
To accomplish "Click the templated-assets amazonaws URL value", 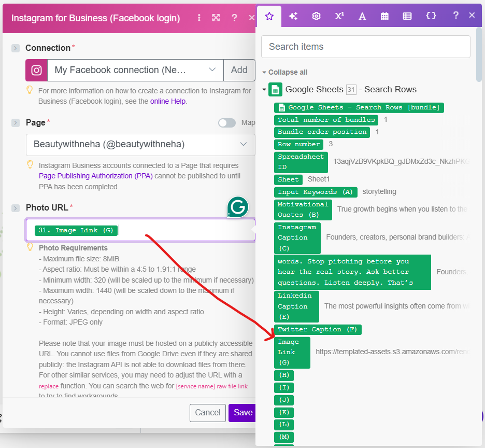I will [x=393, y=352].
